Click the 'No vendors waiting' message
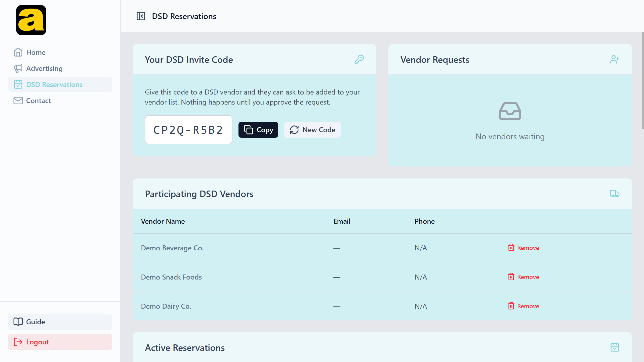Screen dimensions: 644x362 (510, 137)
